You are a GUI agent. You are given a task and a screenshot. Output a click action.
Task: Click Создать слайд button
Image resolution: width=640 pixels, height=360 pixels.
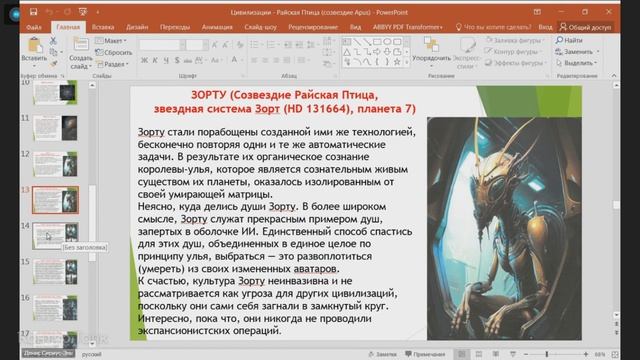tap(80, 53)
